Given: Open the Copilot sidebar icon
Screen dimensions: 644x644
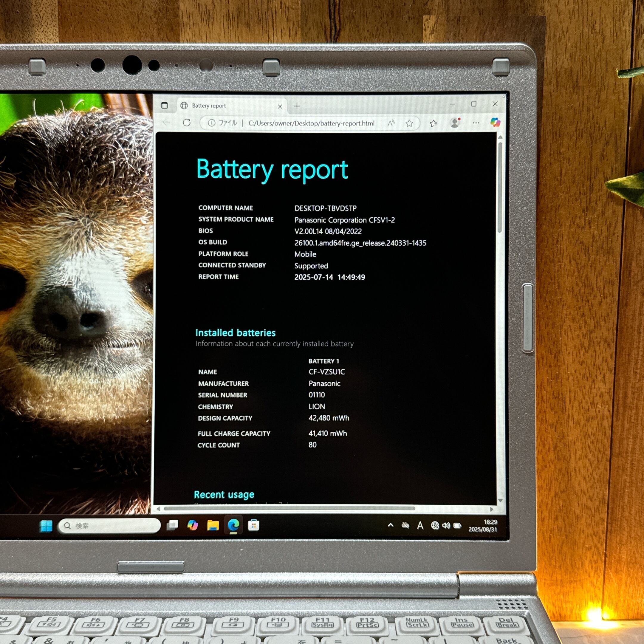Looking at the screenshot, I should [495, 122].
